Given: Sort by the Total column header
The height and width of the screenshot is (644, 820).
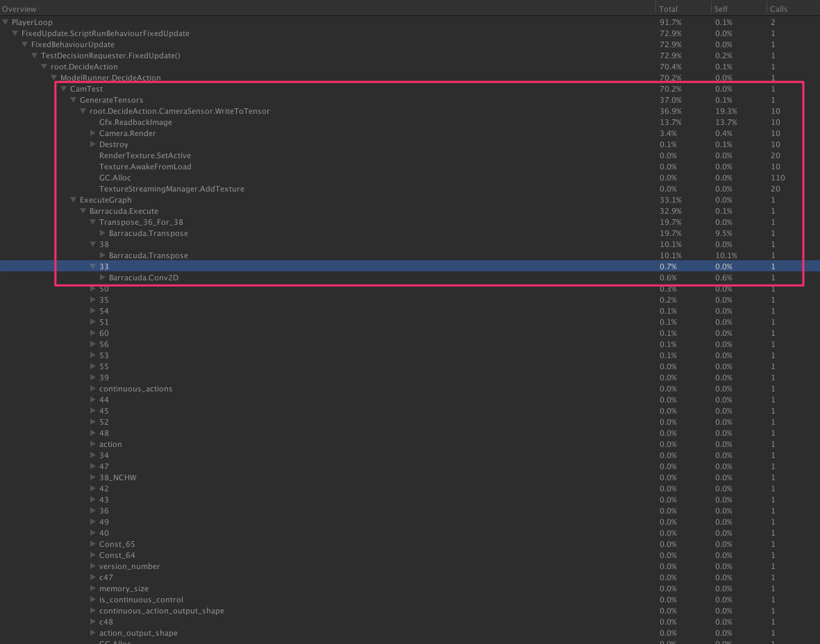Looking at the screenshot, I should point(669,9).
